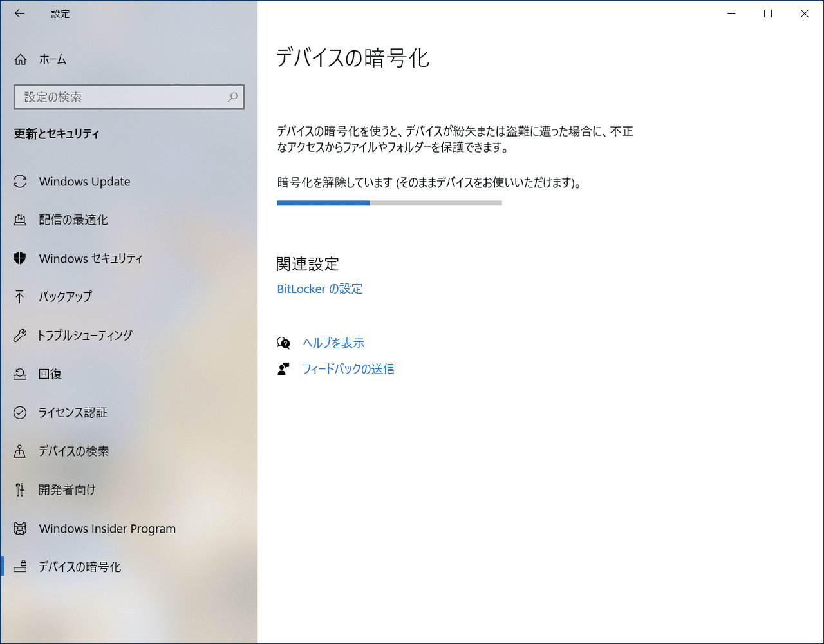
Task: Select 配信の最適化 (Delivery Optimization) icon
Action: 21,220
